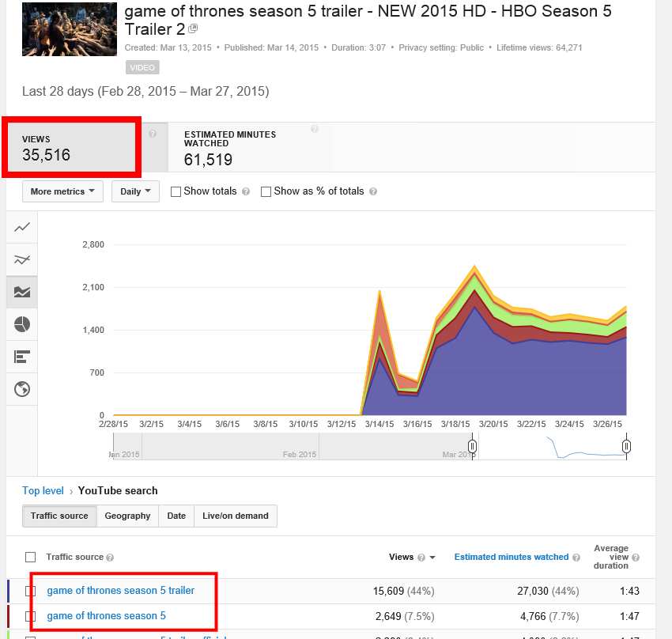Open the video thumbnail
This screenshot has height=639, width=672.
(70, 29)
